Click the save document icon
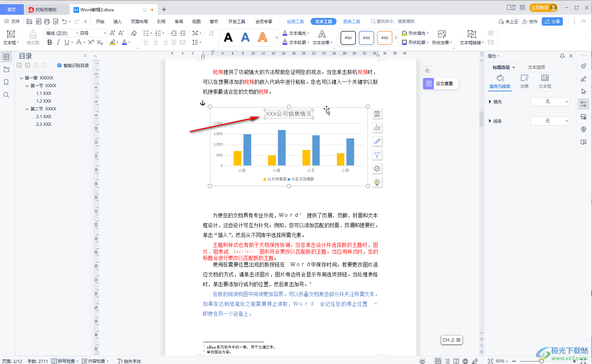 tap(30, 21)
